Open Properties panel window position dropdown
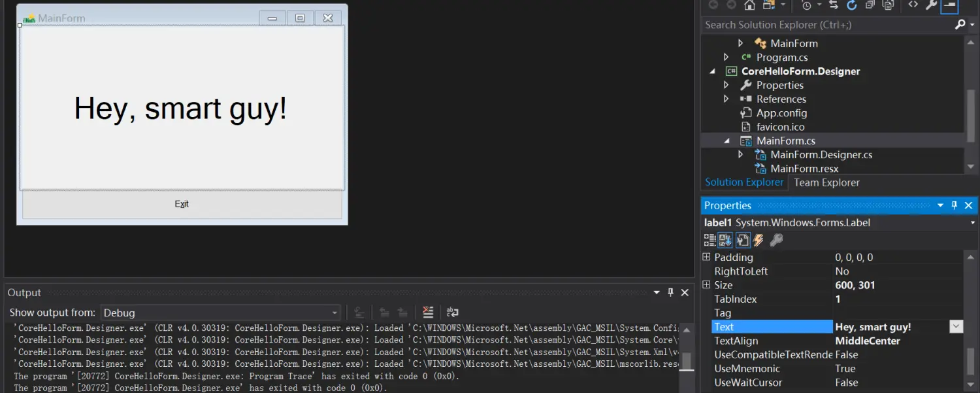980x393 pixels. [x=941, y=205]
